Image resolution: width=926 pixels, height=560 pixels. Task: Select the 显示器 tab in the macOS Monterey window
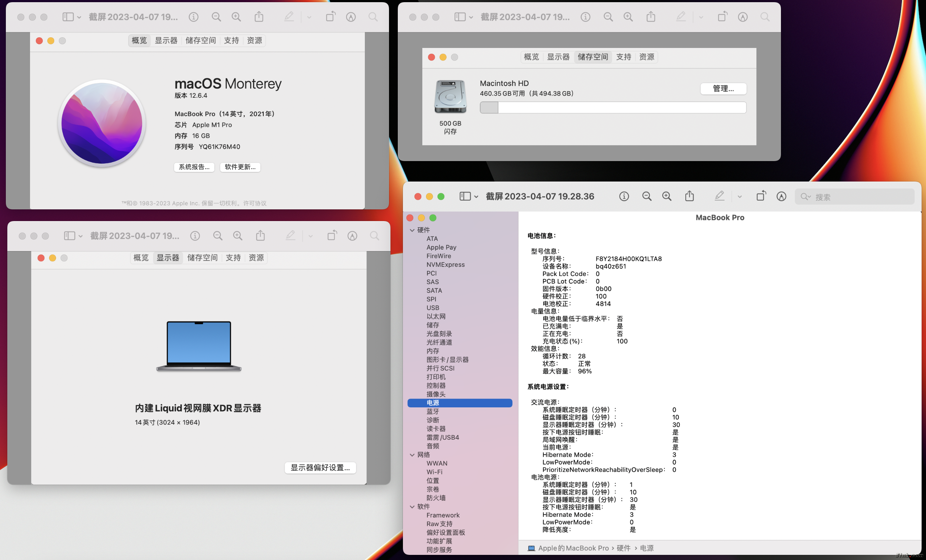(x=166, y=41)
